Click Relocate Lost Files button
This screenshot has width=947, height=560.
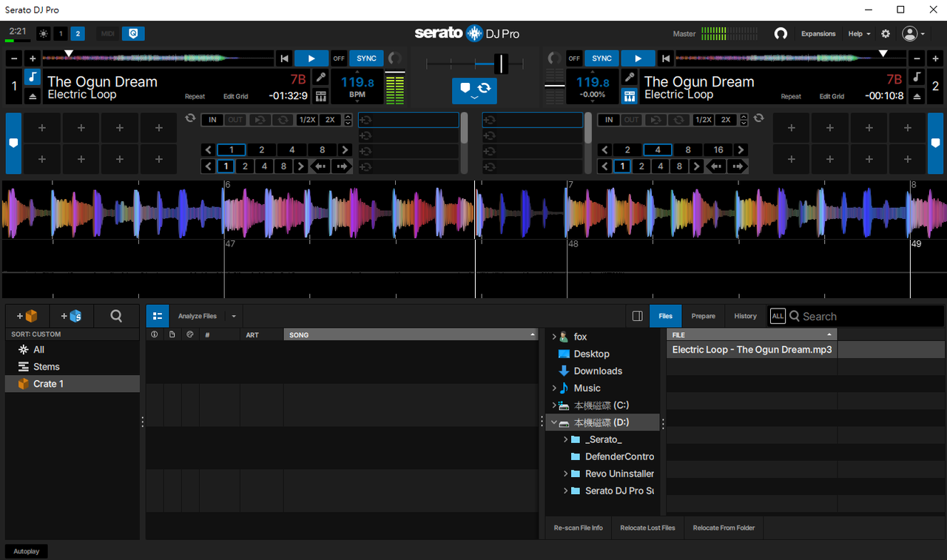(647, 527)
